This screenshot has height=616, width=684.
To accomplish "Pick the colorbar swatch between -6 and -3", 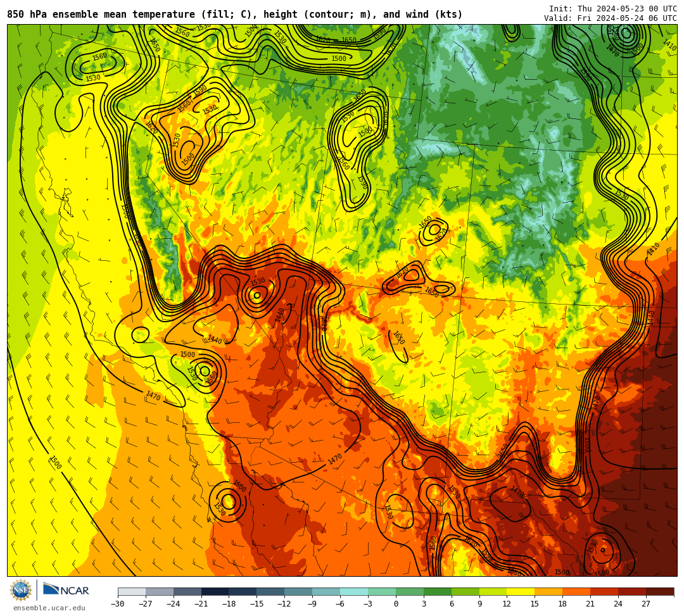I will coord(354,591).
